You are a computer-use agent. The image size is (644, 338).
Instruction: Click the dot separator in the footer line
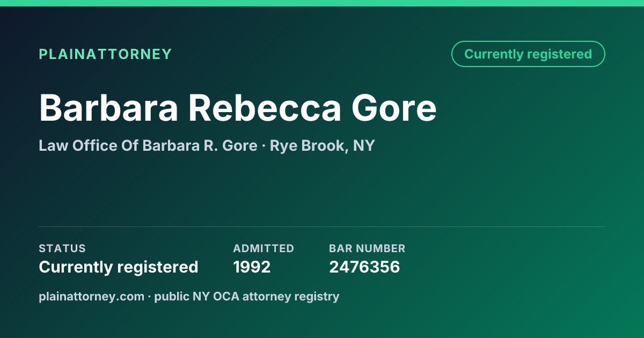point(149,297)
